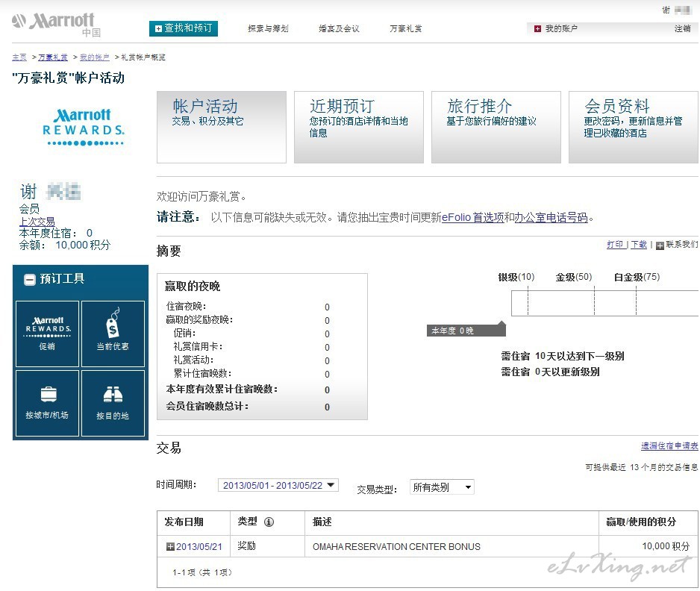This screenshot has width=700, height=591.
Task: Collapse the 预订工具 panel with minus icon
Action: tap(29, 279)
